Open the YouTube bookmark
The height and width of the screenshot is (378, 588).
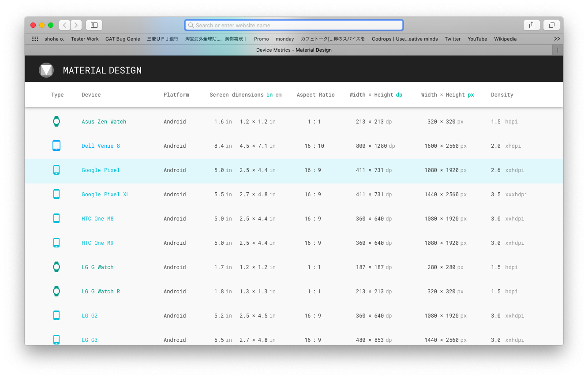[477, 39]
